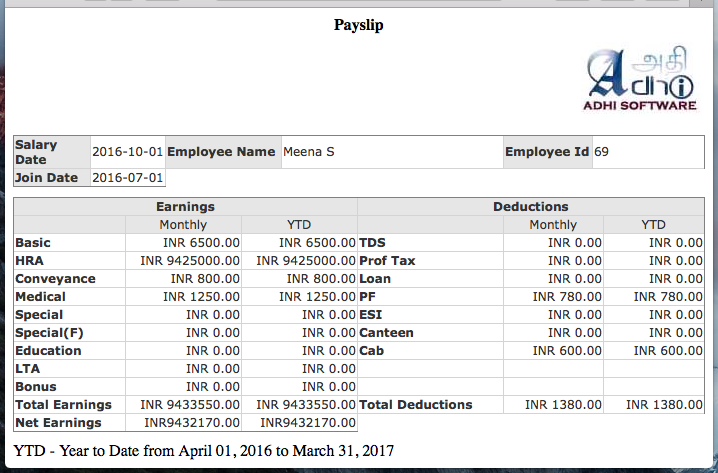The image size is (718, 473).
Task: Select Net Earnings monthly INR9432170.00
Action: (192, 423)
